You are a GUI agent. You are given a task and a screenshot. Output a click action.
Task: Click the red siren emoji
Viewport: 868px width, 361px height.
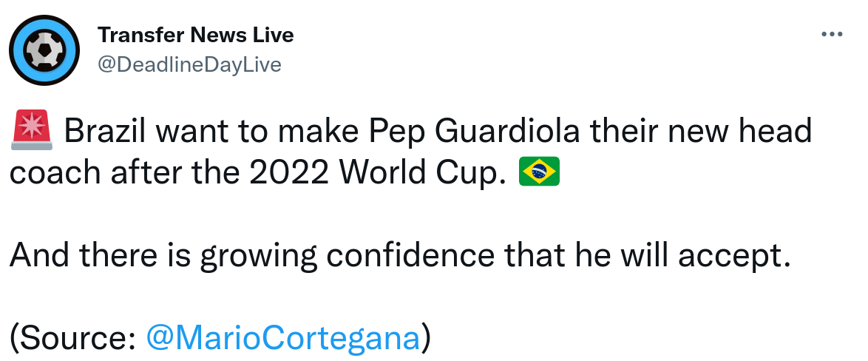pos(33,131)
